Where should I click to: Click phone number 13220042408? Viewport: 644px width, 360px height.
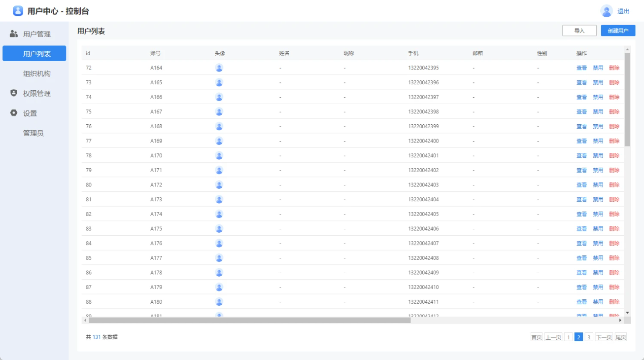(423, 258)
